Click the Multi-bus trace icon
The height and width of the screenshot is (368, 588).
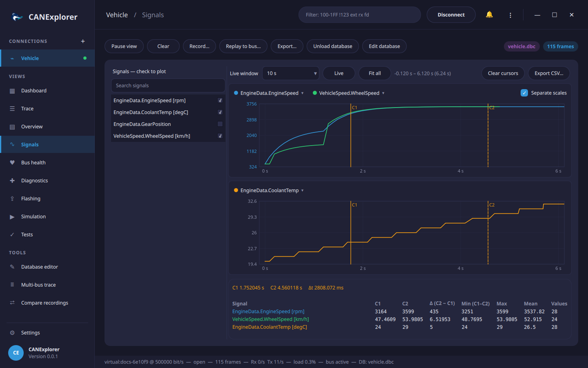[12, 285]
